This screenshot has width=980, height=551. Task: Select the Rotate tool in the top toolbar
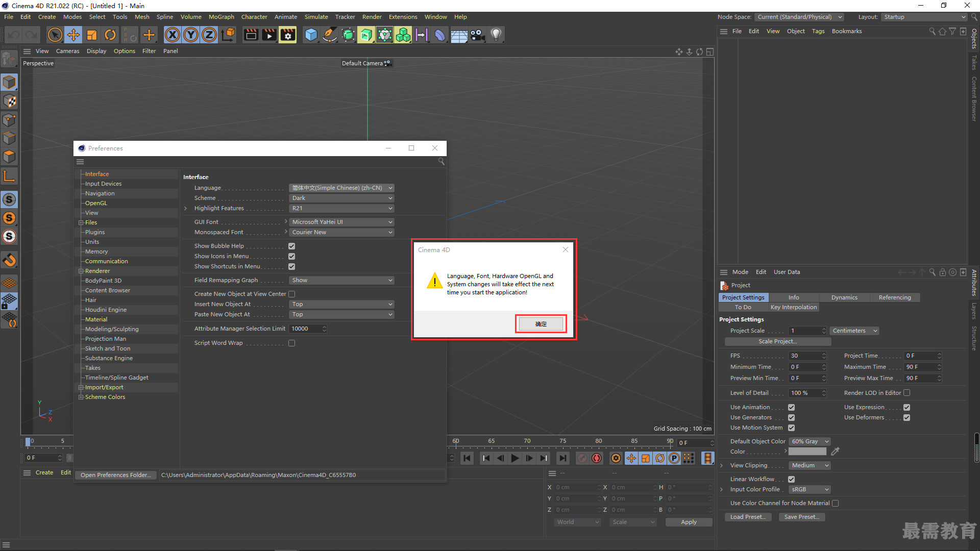pos(110,35)
